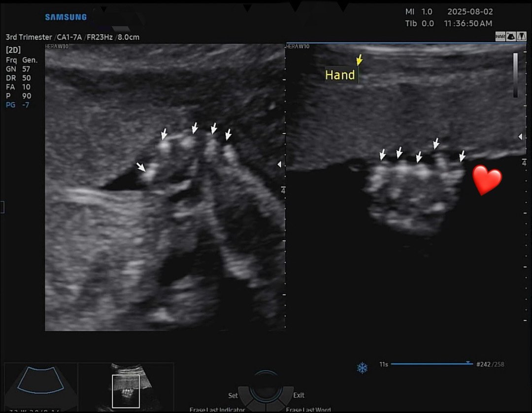The height and width of the screenshot is (413, 532).
Task: Click the Samsung logo
Action: (66, 17)
